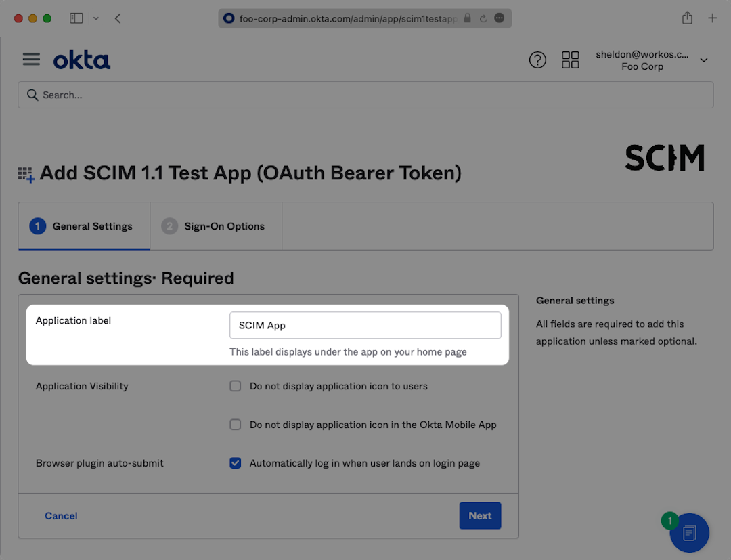Click the floating documentation widget icon
Screen dimensions: 731x560
(x=689, y=533)
